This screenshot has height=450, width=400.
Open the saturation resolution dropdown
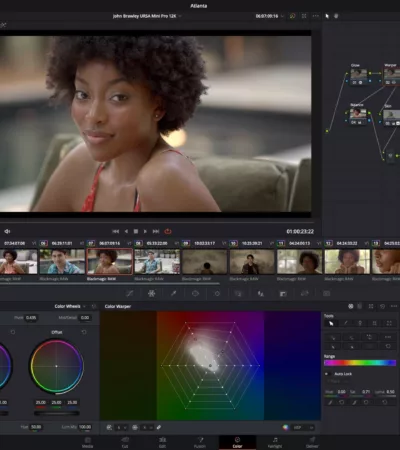[x=147, y=427]
